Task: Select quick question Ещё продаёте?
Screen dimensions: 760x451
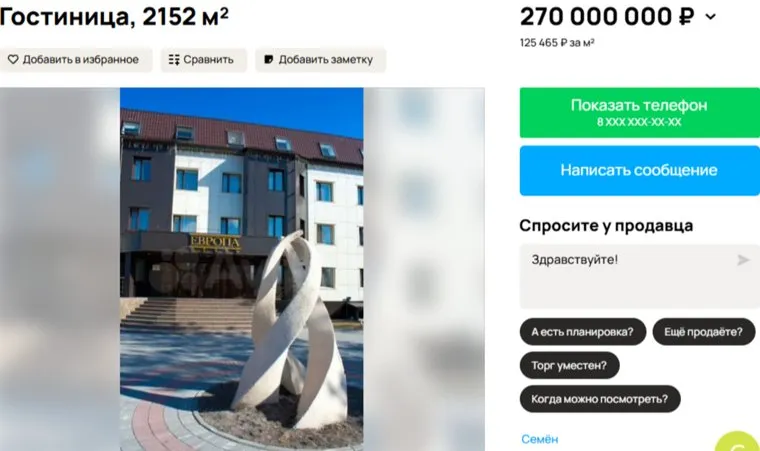Action: pos(704,332)
